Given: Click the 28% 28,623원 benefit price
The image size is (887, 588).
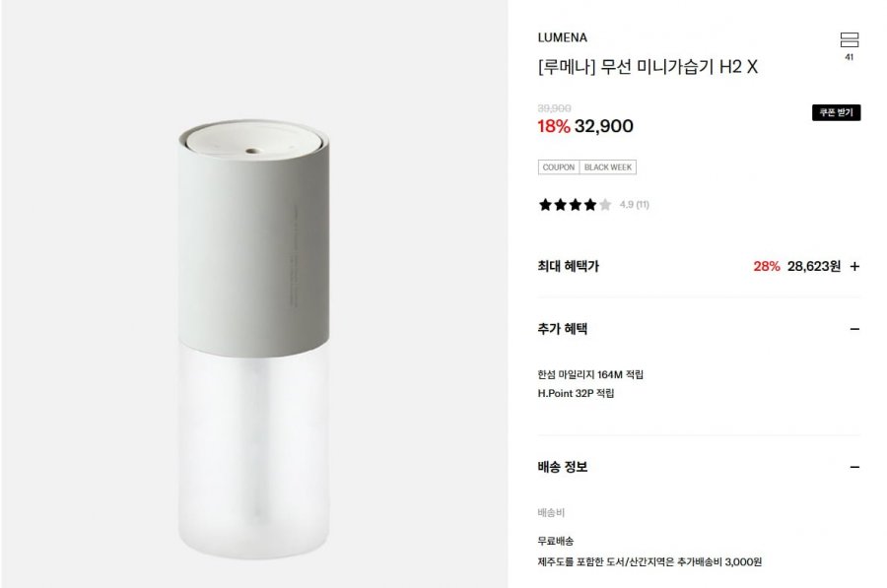Looking at the screenshot, I should pyautogui.click(x=797, y=266).
